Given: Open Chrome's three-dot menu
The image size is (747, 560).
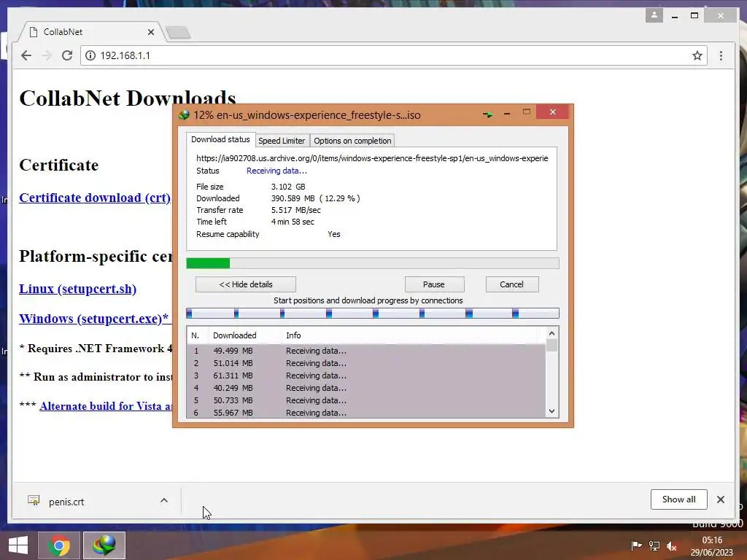Looking at the screenshot, I should point(721,55).
